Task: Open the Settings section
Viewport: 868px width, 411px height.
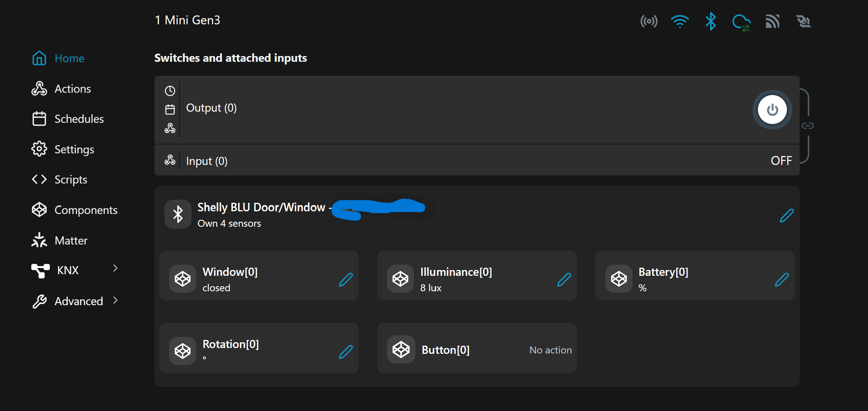Action: coord(63,149)
